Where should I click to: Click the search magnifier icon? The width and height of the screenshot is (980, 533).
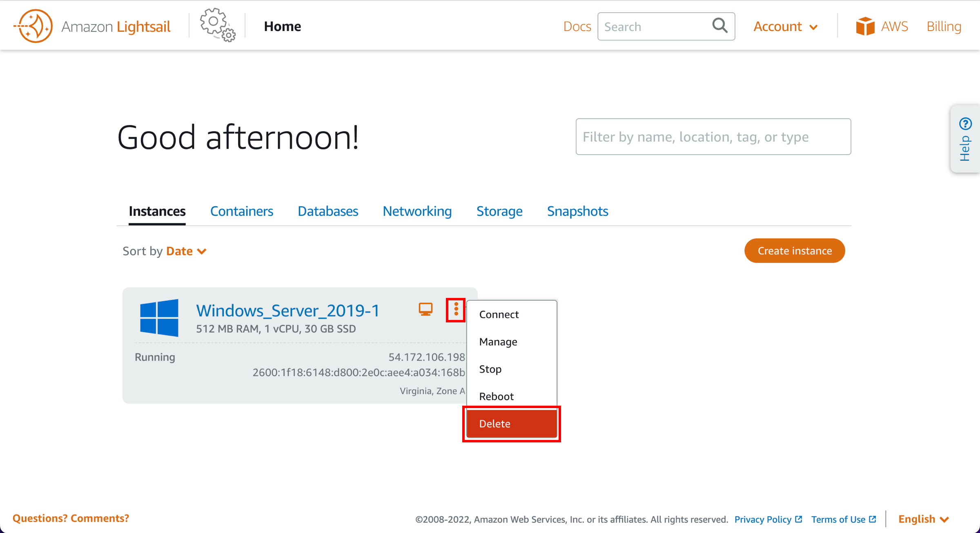720,26
